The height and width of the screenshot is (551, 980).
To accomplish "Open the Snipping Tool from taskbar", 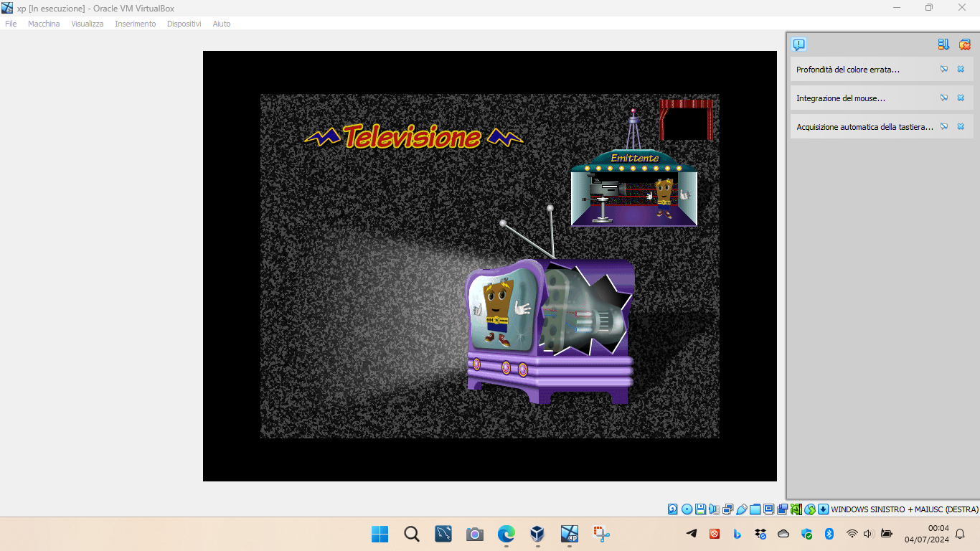I will [601, 534].
